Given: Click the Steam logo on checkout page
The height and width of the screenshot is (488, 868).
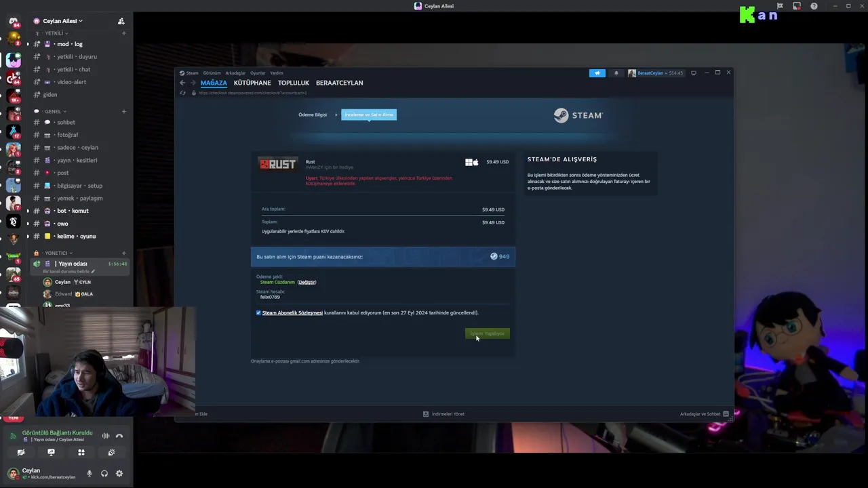Looking at the screenshot, I should click(x=578, y=115).
